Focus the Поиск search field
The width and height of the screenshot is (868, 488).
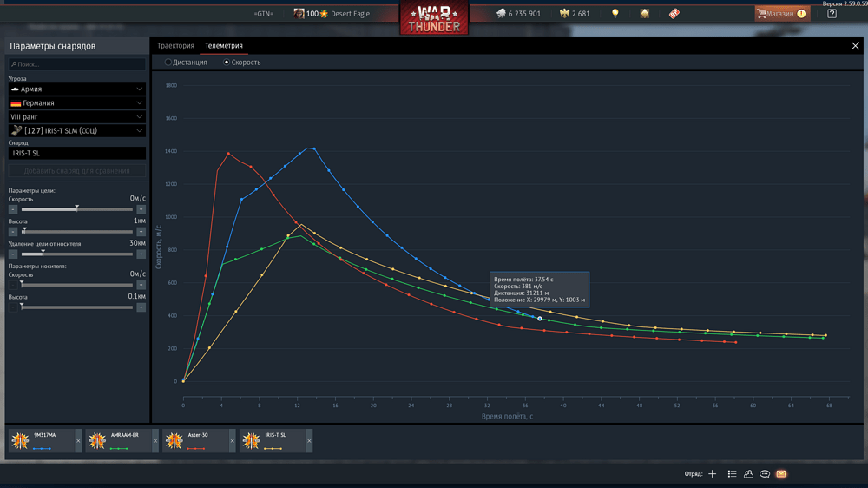[x=77, y=64]
